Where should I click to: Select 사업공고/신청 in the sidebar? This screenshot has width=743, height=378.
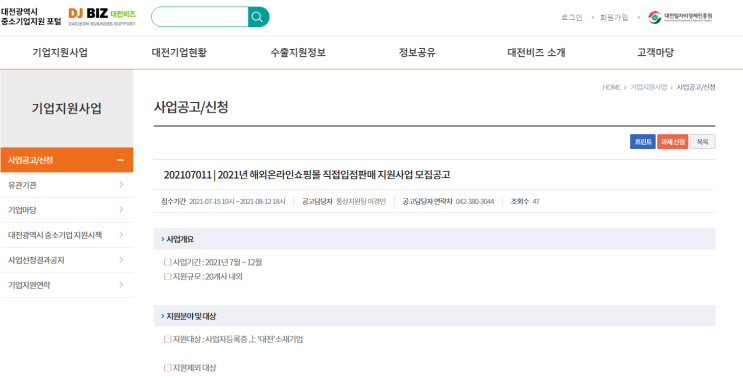click(66, 160)
